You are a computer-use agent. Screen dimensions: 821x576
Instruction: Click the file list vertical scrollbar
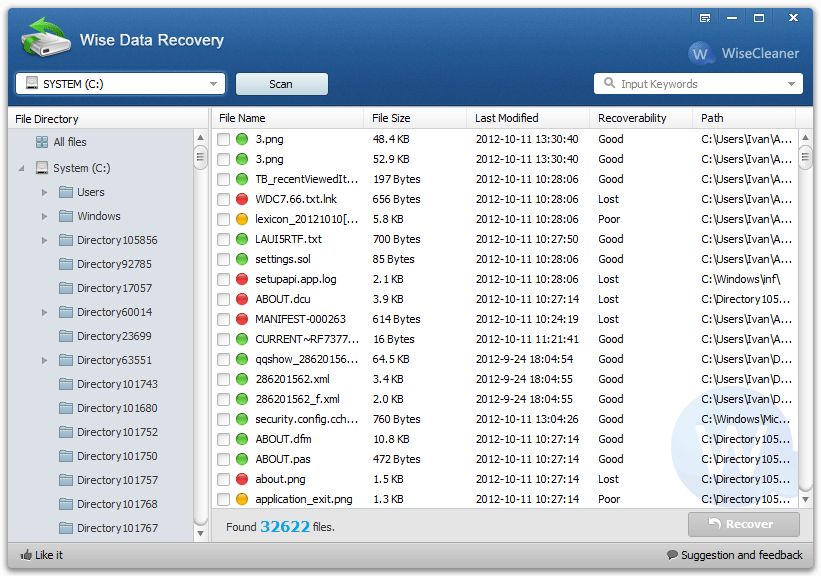pyautogui.click(x=805, y=320)
